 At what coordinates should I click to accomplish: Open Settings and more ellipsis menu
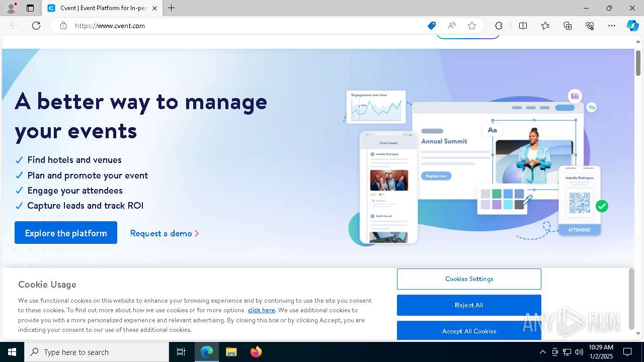click(x=612, y=26)
